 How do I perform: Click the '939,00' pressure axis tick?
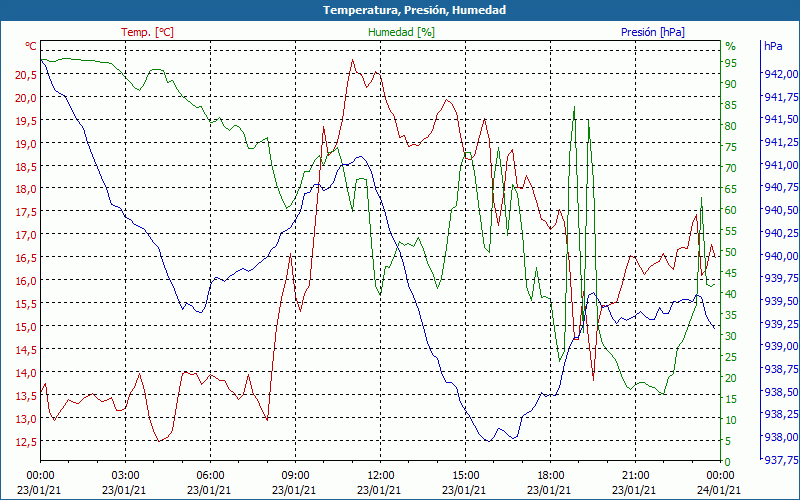[x=781, y=346]
